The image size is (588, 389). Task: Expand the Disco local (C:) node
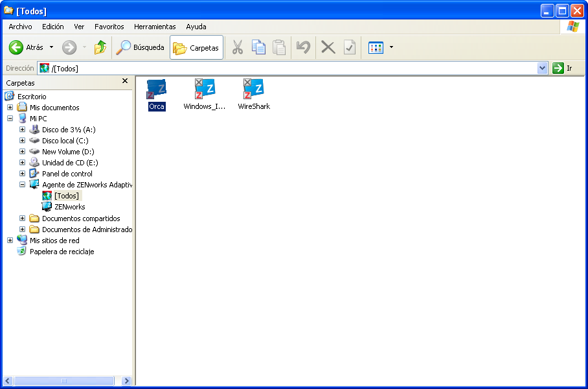[x=22, y=141]
